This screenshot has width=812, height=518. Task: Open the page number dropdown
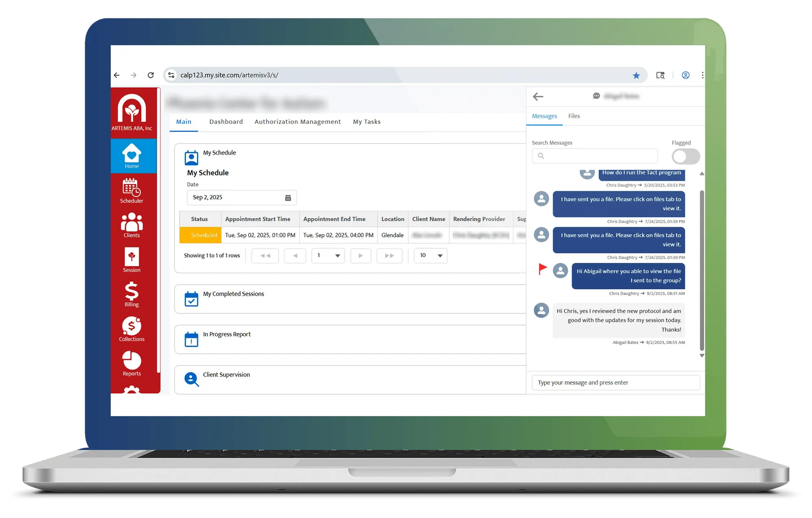[x=328, y=256]
